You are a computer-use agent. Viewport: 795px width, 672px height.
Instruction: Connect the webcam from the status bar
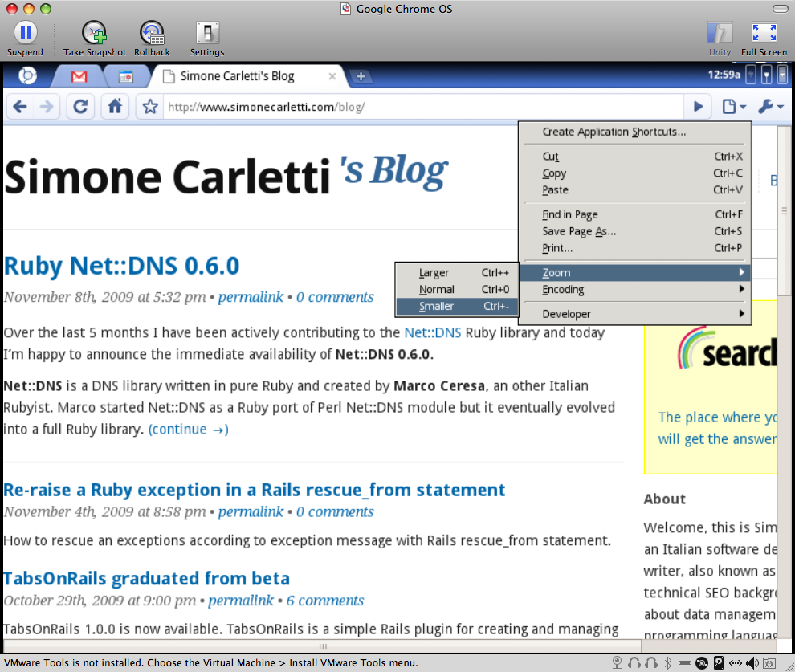(618, 663)
